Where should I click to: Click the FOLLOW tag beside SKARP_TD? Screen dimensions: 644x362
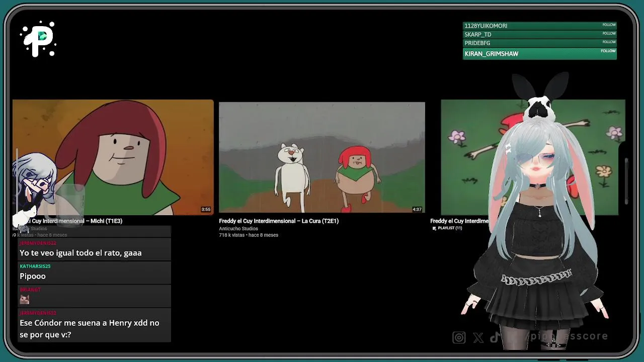[609, 33]
